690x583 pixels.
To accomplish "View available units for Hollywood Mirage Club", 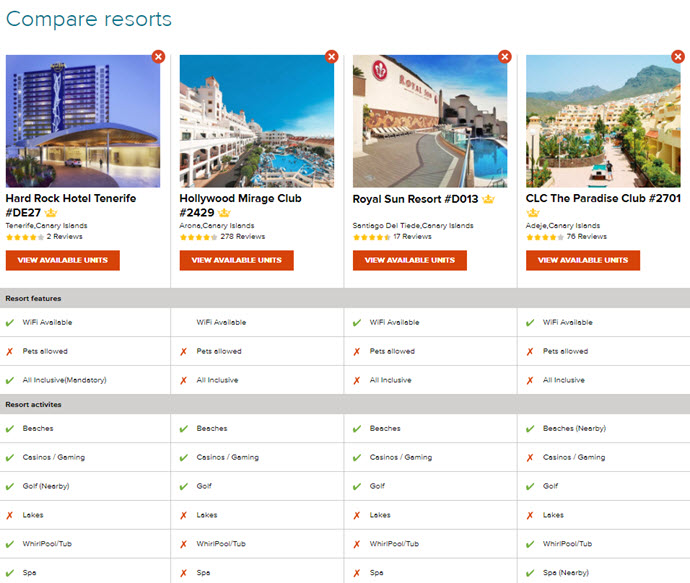I will click(236, 260).
